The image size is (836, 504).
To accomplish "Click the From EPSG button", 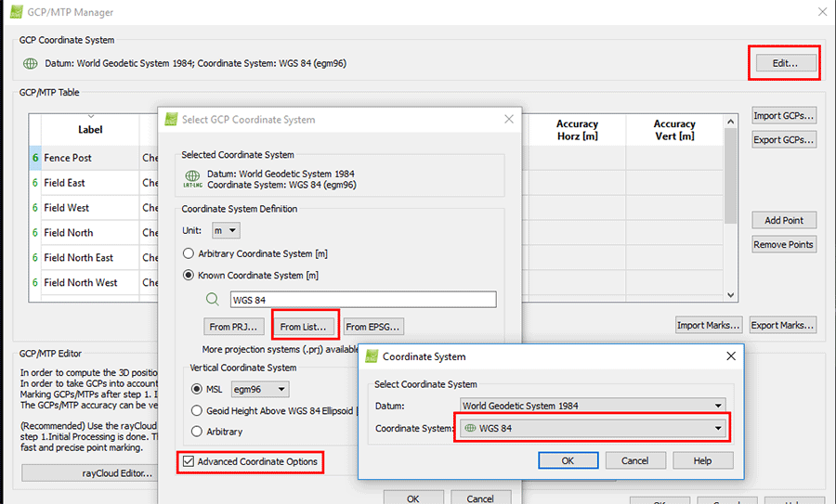I will coord(372,327).
